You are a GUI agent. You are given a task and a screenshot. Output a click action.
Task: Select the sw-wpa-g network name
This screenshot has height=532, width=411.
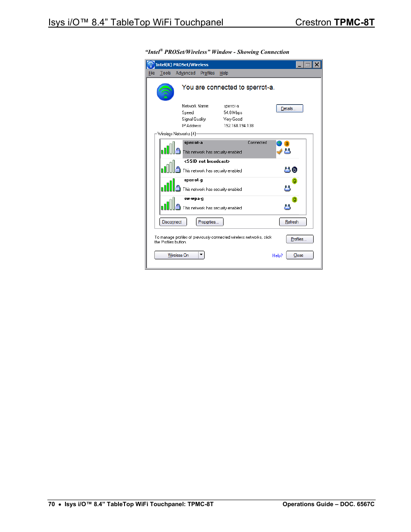(194, 199)
